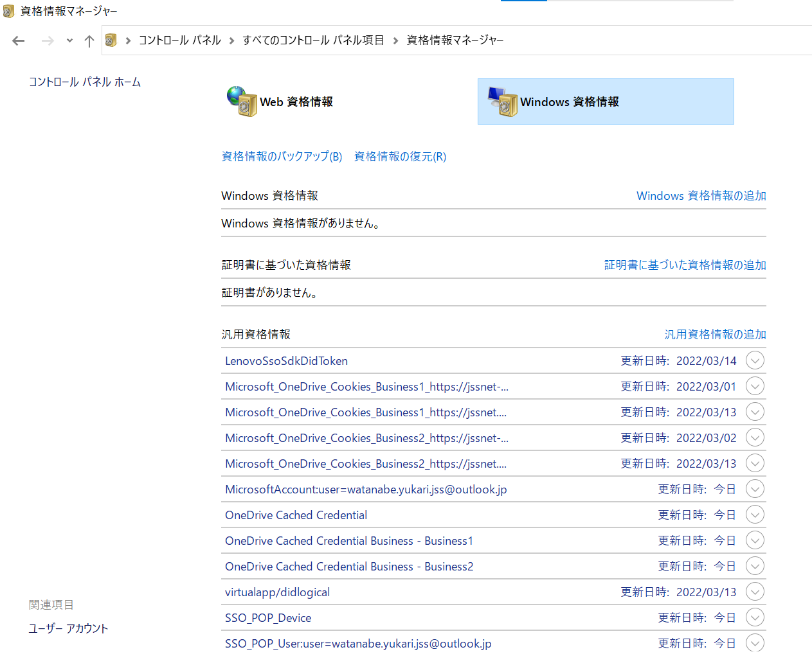
Task: Expand OneDrive Cached Credential chevron
Action: click(x=755, y=515)
